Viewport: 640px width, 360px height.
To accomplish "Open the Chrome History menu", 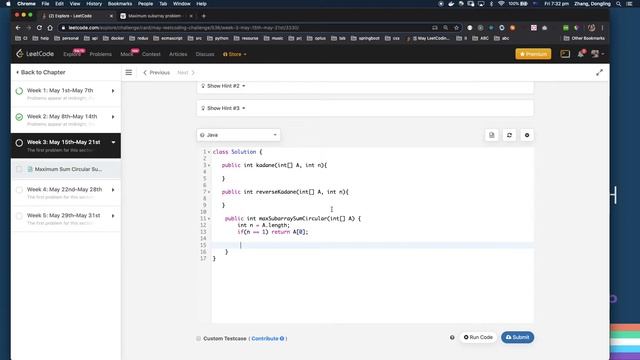I will (x=94, y=4).
